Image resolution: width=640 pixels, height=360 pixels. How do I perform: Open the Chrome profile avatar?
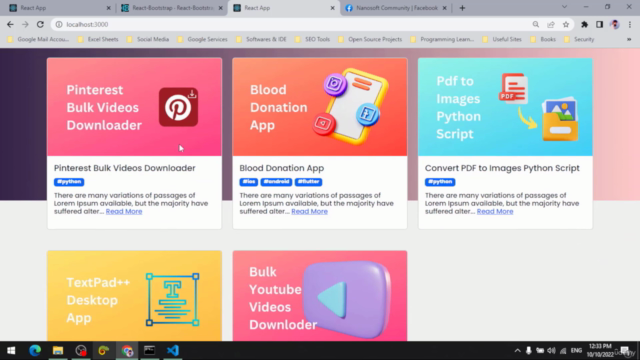[x=615, y=24]
